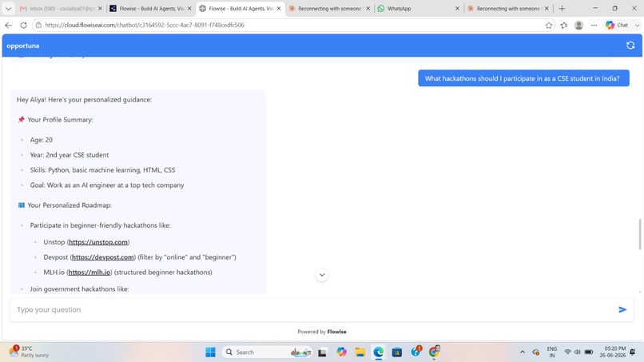The height and width of the screenshot is (362, 644).
Task: Open the weather widget 35°C Partly sunny
Action: (30, 352)
